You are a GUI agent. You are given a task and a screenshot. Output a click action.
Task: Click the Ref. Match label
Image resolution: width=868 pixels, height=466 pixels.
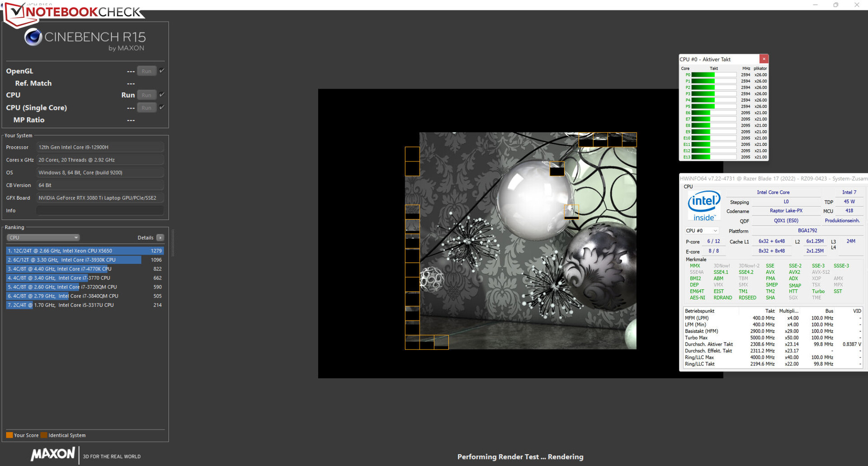tap(33, 83)
